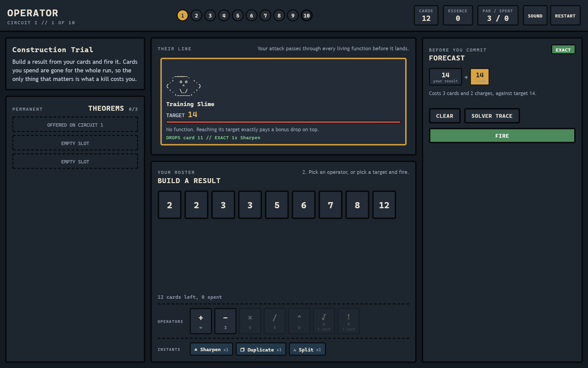
Task: Use the Sharpen instant
Action: [211, 349]
